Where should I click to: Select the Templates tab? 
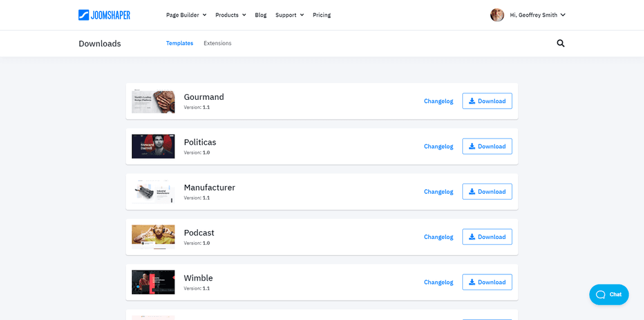[x=180, y=43]
